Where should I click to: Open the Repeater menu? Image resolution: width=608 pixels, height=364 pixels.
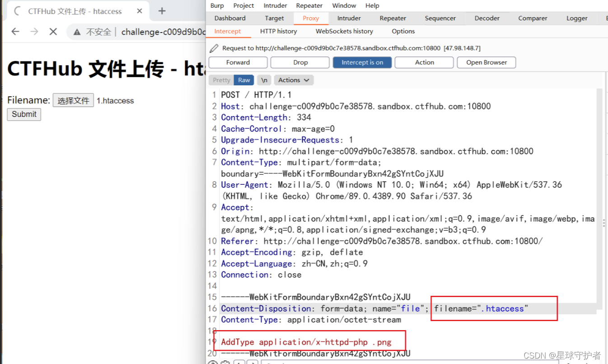(309, 5)
